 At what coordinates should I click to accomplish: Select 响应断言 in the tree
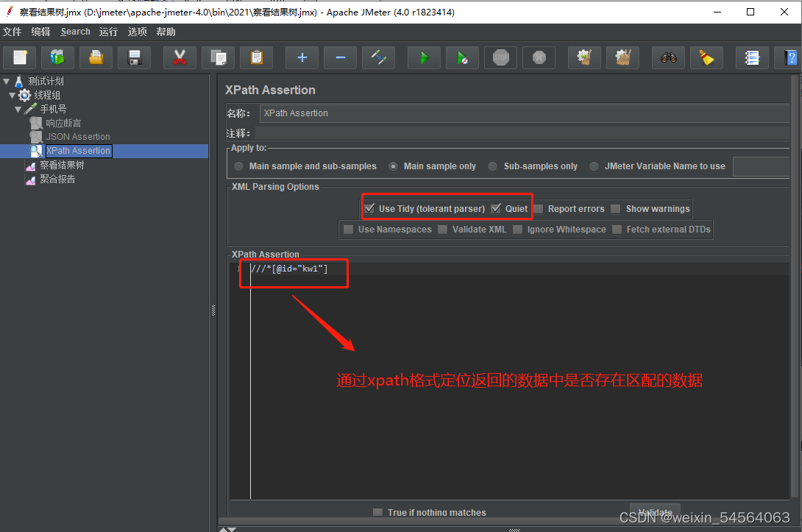click(63, 123)
